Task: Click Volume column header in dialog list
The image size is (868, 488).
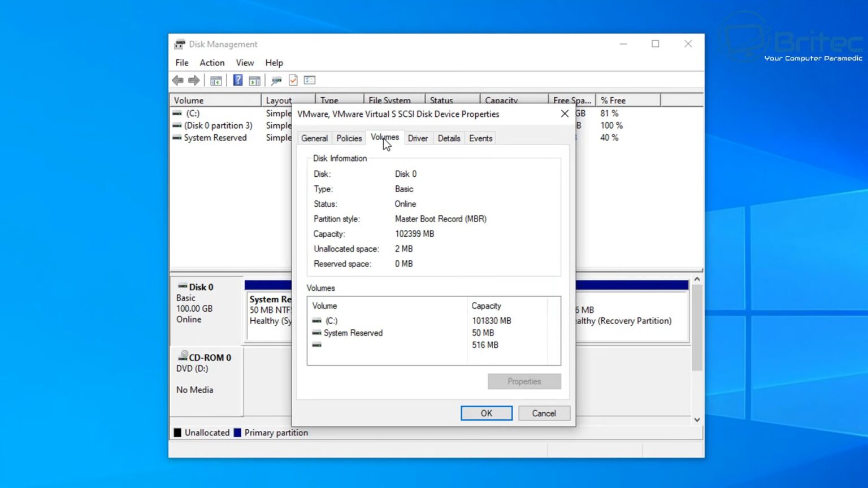Action: point(388,306)
